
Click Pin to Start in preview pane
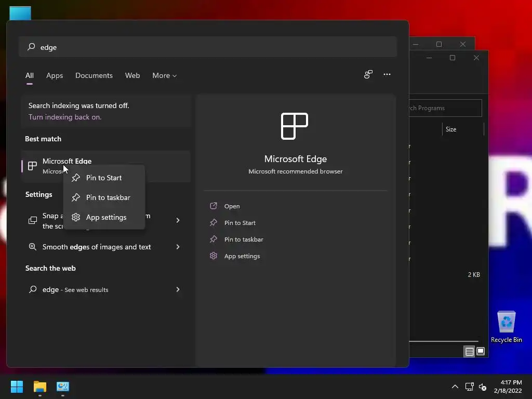point(240,223)
